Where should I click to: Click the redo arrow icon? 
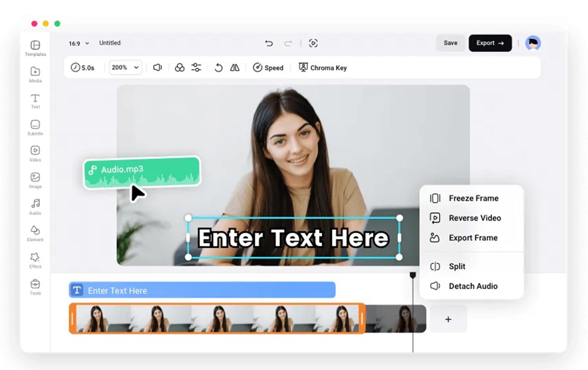288,43
